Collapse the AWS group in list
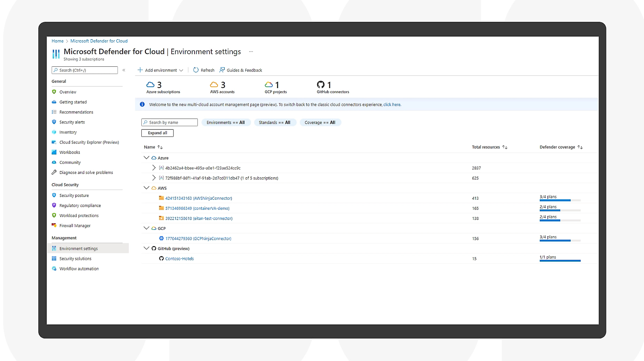 pyautogui.click(x=146, y=188)
